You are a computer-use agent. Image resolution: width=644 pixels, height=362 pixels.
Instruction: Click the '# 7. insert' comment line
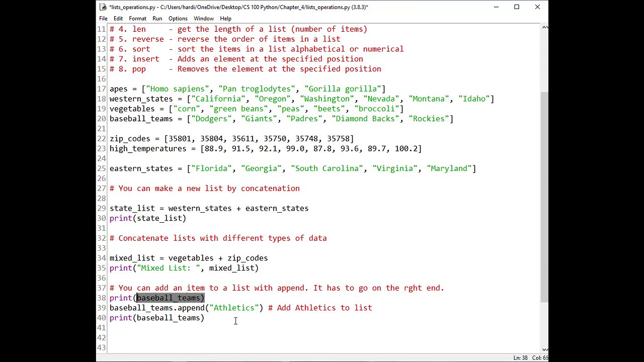tap(236, 59)
